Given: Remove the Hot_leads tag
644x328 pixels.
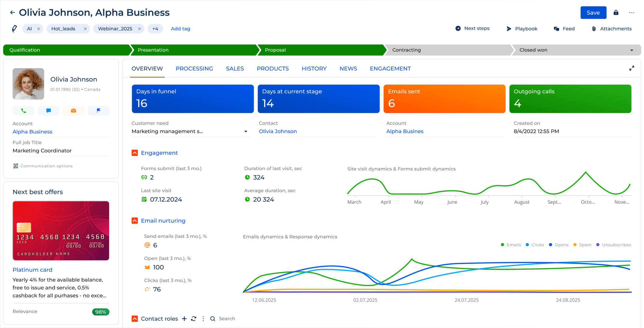Looking at the screenshot, I should [85, 29].
